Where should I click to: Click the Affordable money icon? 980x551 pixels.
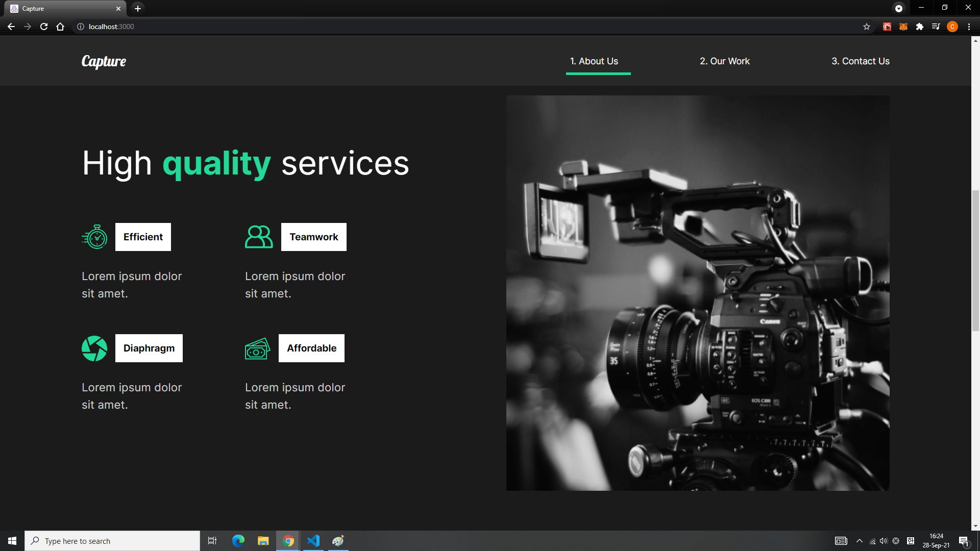coord(258,349)
